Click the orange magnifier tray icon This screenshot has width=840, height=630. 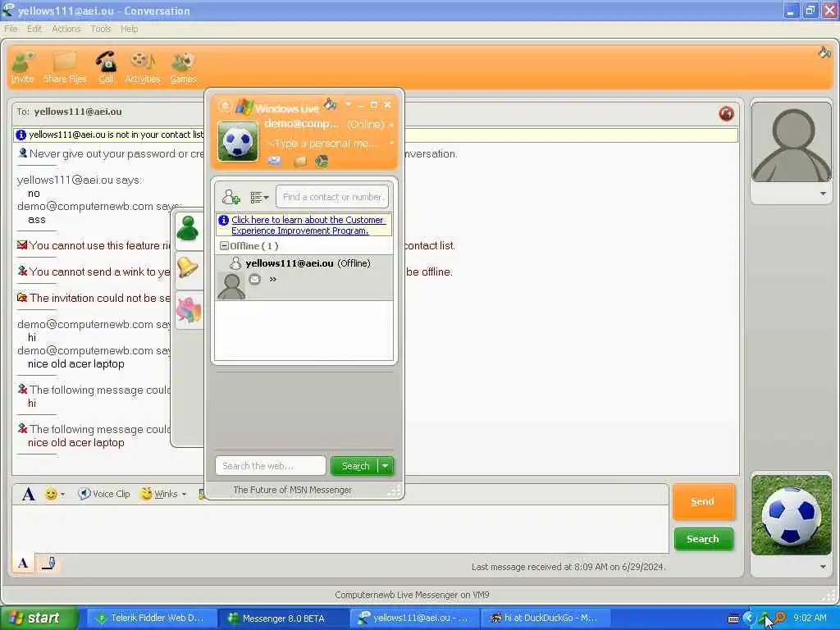tap(780, 618)
